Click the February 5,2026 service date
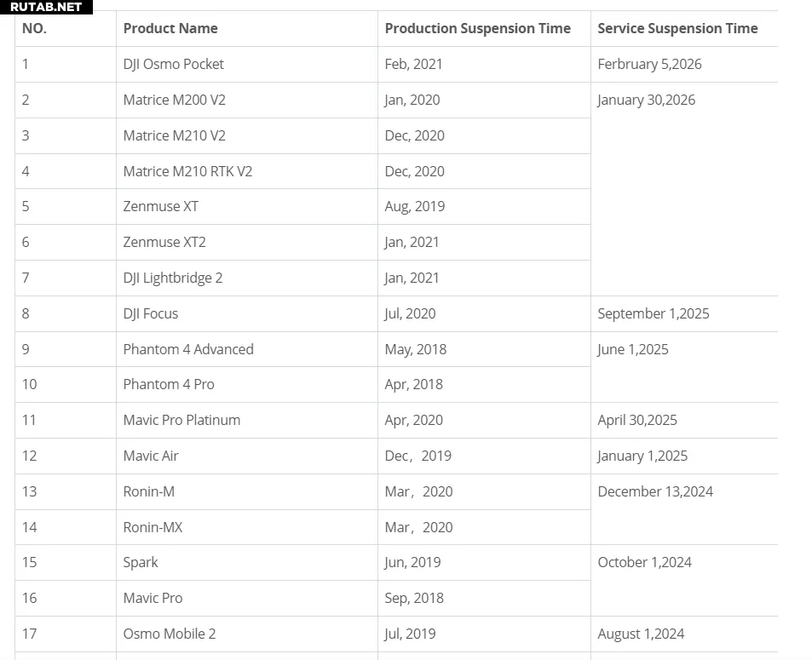Image resolution: width=812 pixels, height=660 pixels. [x=649, y=64]
